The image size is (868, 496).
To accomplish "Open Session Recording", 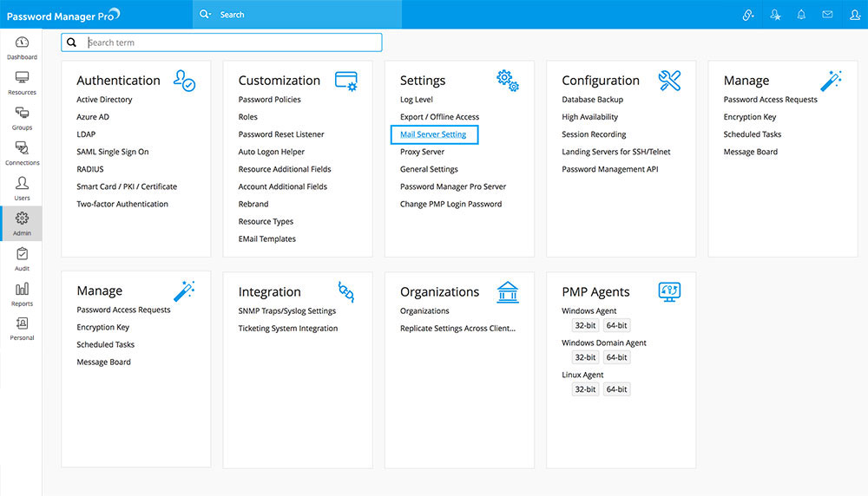I will 594,134.
